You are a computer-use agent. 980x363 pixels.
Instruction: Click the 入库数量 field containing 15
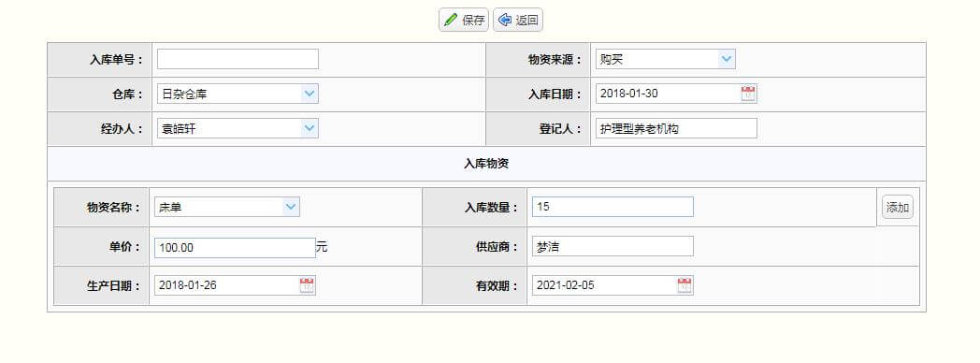pyautogui.click(x=612, y=207)
